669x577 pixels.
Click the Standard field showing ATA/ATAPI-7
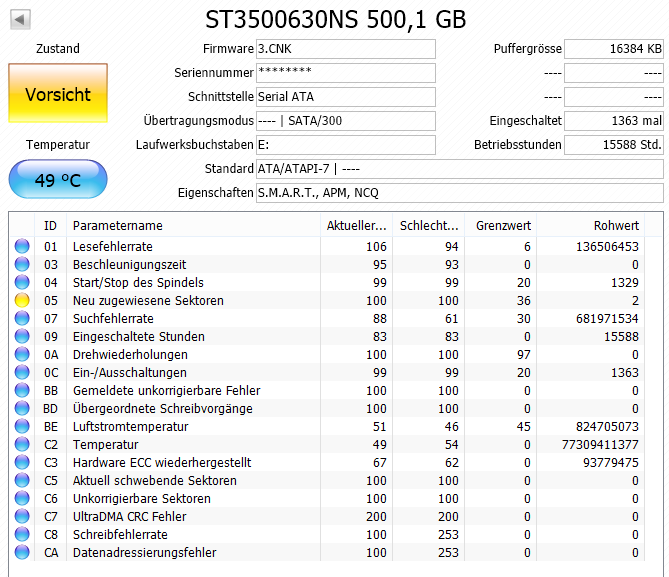[x=460, y=169]
